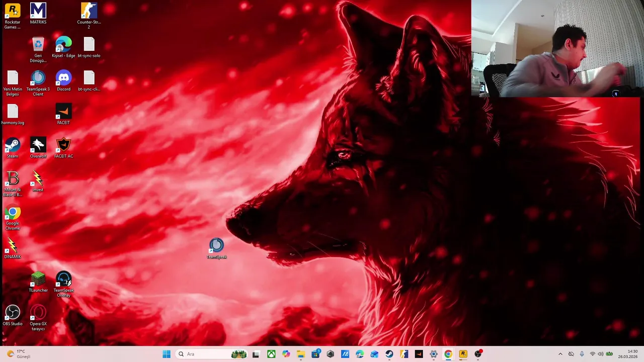The width and height of the screenshot is (644, 362).
Task: Open the MATRIKS desktop shortcut
Action: pos(38,14)
